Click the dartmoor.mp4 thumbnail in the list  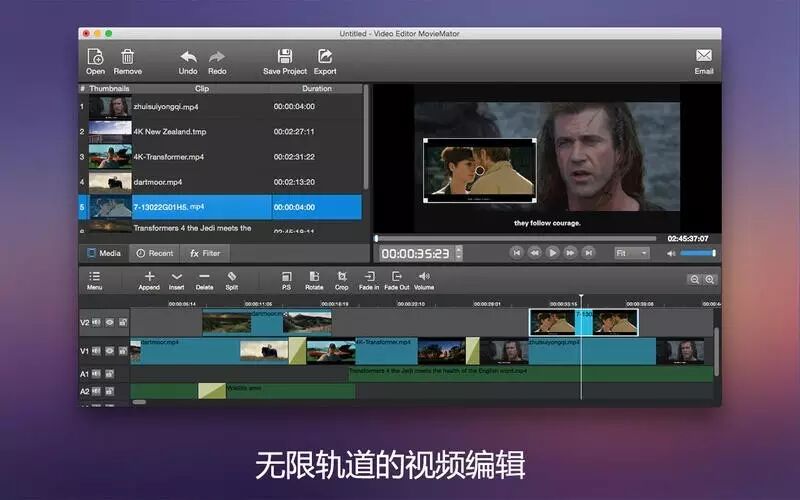pos(110,182)
